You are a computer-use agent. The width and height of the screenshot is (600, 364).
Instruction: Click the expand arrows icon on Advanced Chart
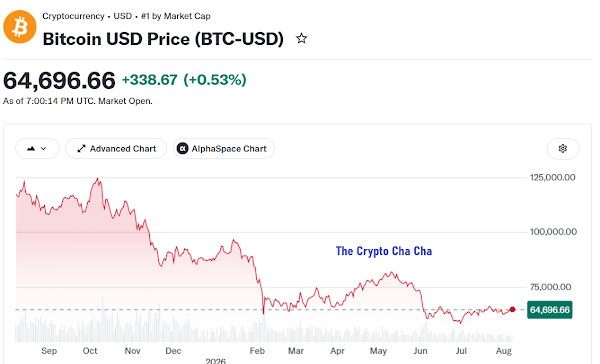[x=81, y=149]
